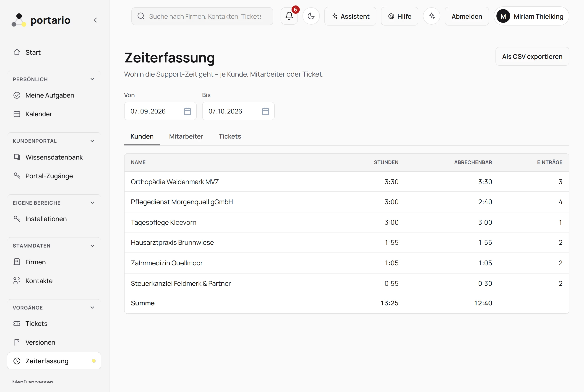Collapse the KUNDENPORTAL section
This screenshot has width=584, height=392.
tap(92, 141)
